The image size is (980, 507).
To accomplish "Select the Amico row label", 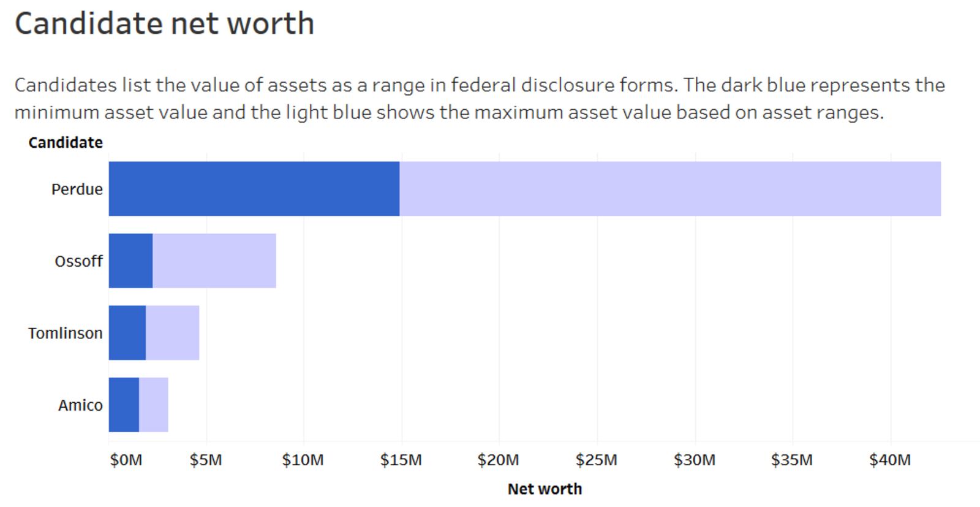I will tap(80, 405).
